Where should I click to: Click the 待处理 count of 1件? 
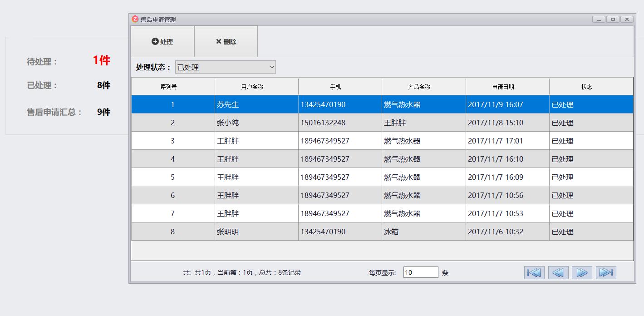[102, 60]
